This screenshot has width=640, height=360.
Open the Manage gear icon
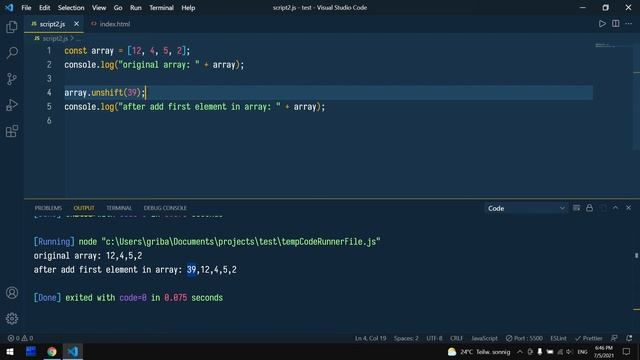(12, 318)
